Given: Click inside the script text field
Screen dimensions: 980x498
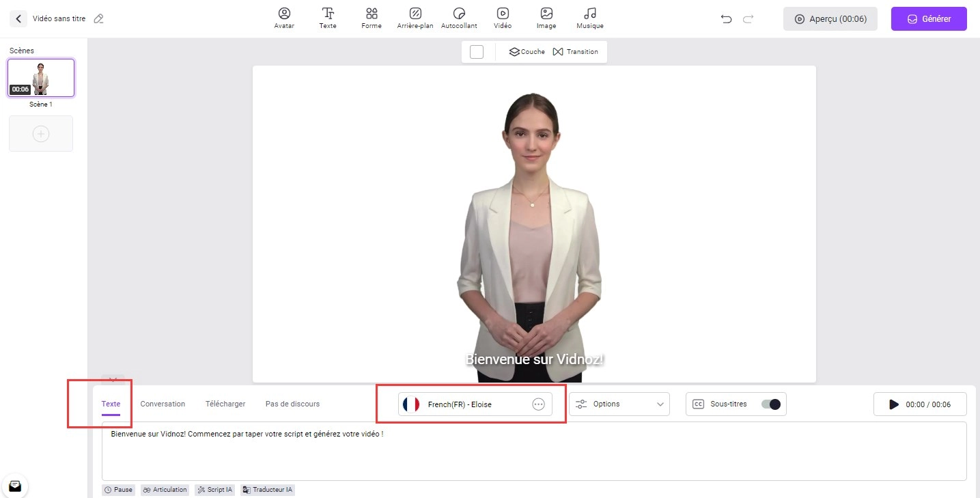Looking at the screenshot, I should (x=534, y=451).
